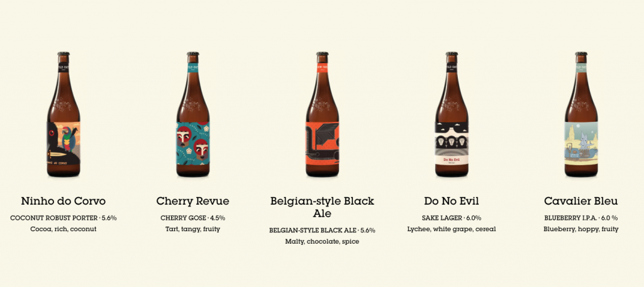The width and height of the screenshot is (644, 287).
Task: Open the Belgian-style Black Ale title
Action: [322, 207]
